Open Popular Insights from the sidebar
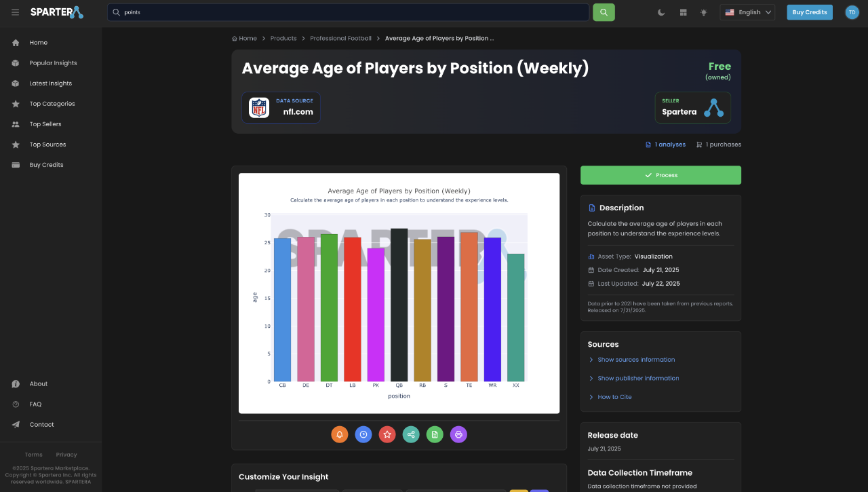 [x=52, y=62]
